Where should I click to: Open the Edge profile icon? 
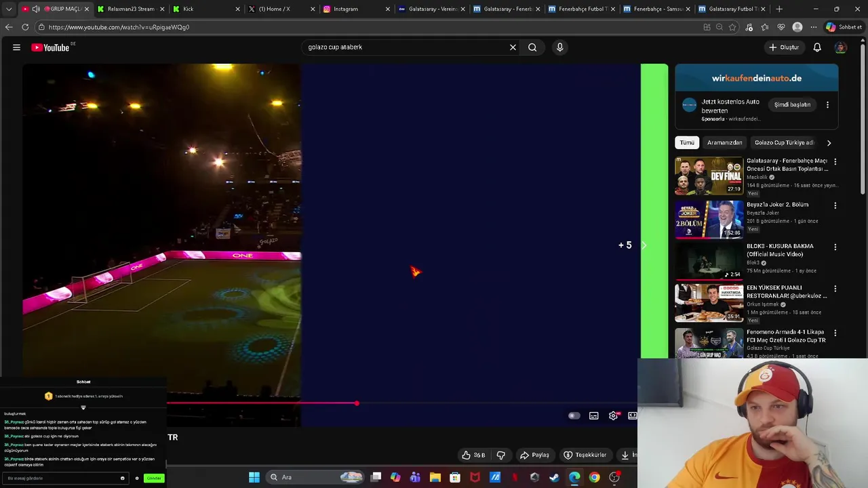coord(797,27)
